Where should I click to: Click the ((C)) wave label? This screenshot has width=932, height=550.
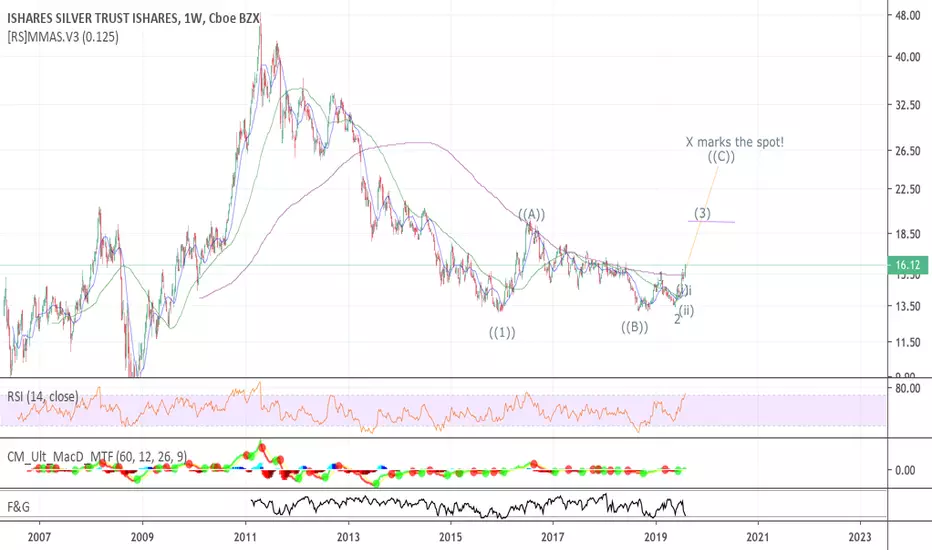pyautogui.click(x=721, y=156)
